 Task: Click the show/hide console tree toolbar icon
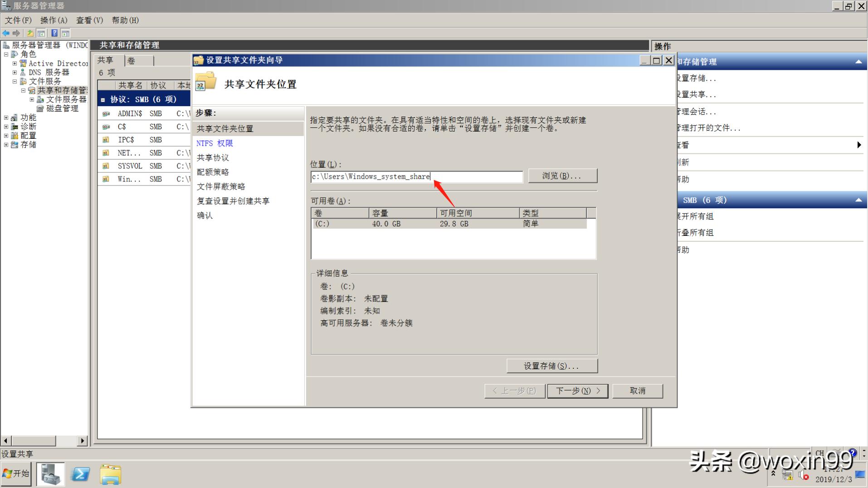(x=41, y=33)
